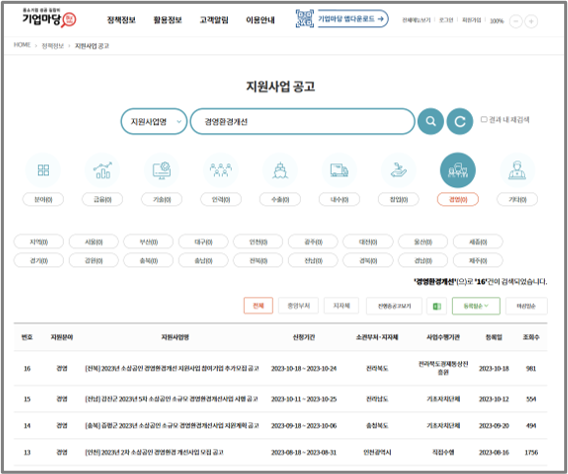Click the 진행중공고보기 button

[394, 306]
